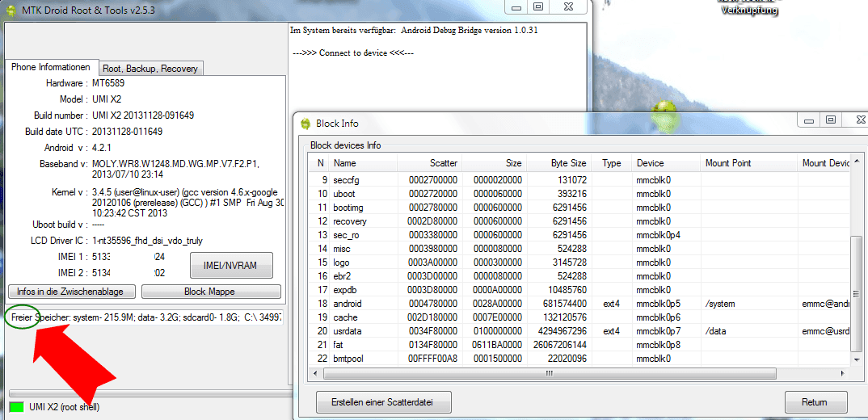Click the /system mount point cell

pyautogui.click(x=749, y=304)
